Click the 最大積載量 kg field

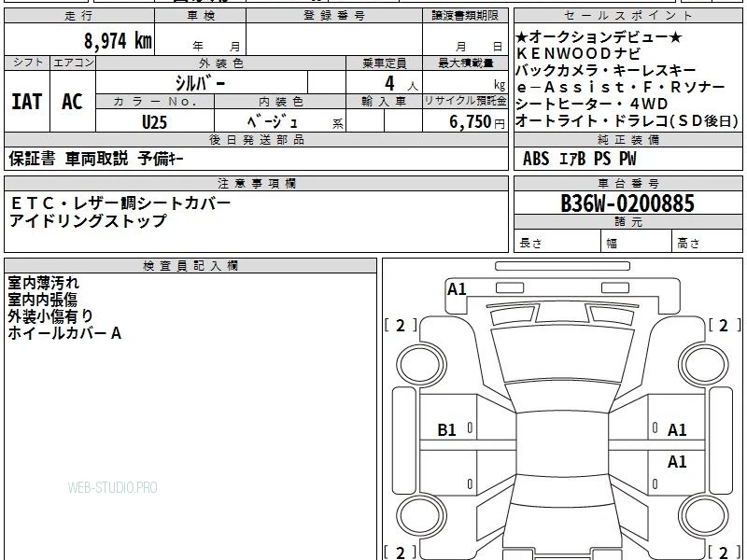click(x=465, y=82)
